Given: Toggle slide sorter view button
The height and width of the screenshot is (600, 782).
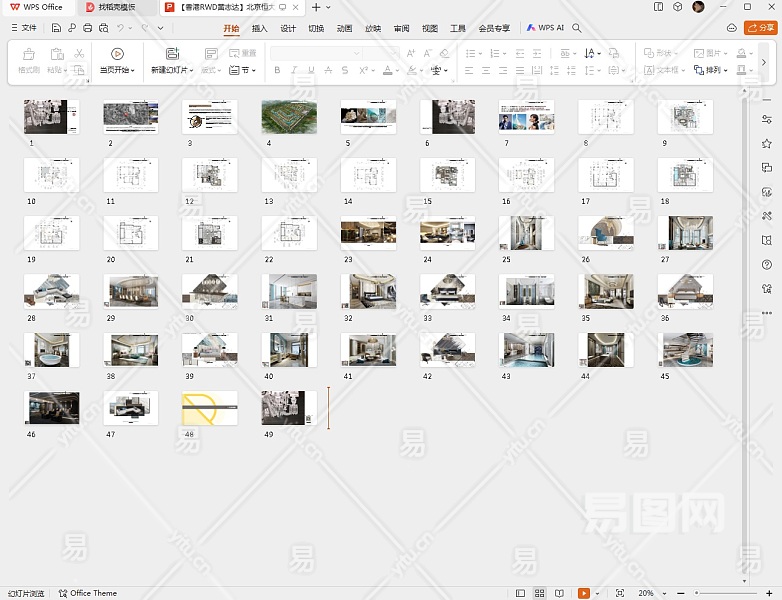Looking at the screenshot, I should click(x=540, y=593).
